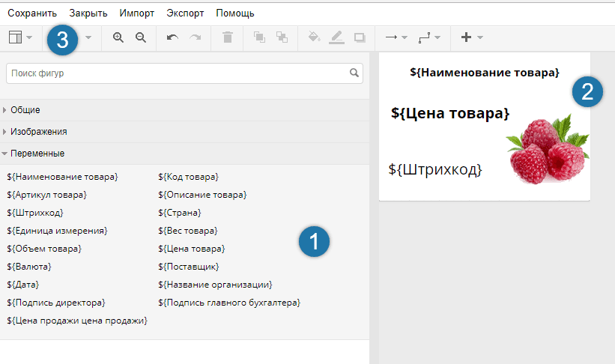615x364 pixels.
Task: Select the ${Наименование товара} label on canvas
Action: [x=485, y=73]
